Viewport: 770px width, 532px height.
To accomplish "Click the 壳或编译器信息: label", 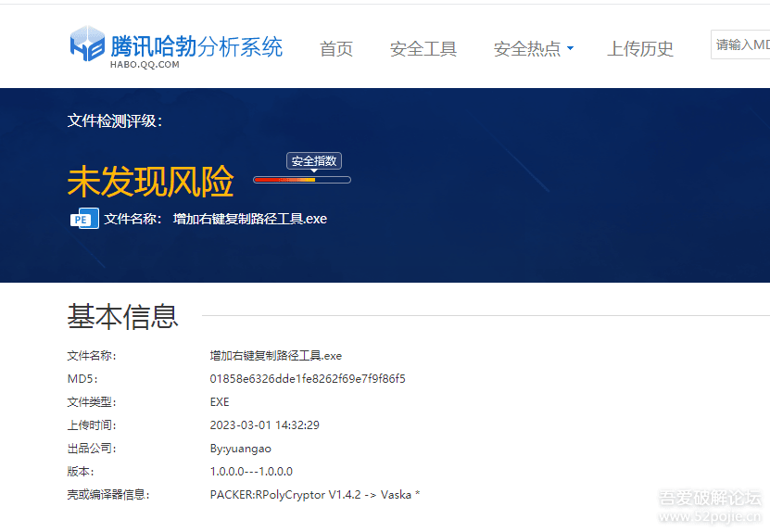I will 108,495.
